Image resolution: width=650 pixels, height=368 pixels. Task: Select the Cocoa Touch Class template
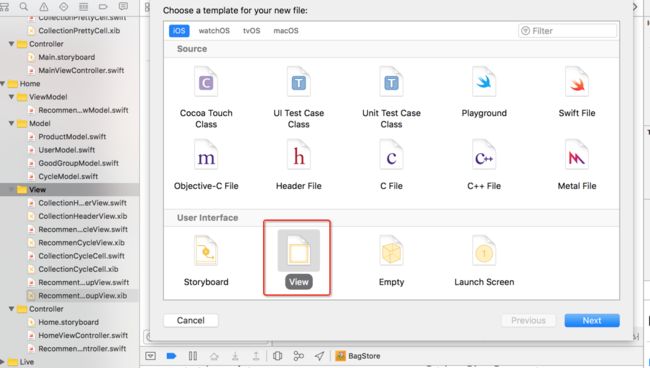point(206,98)
